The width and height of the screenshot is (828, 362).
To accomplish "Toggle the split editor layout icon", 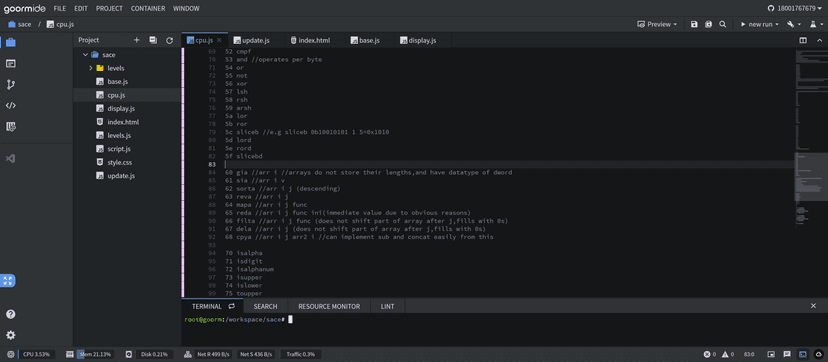I will click(803, 40).
